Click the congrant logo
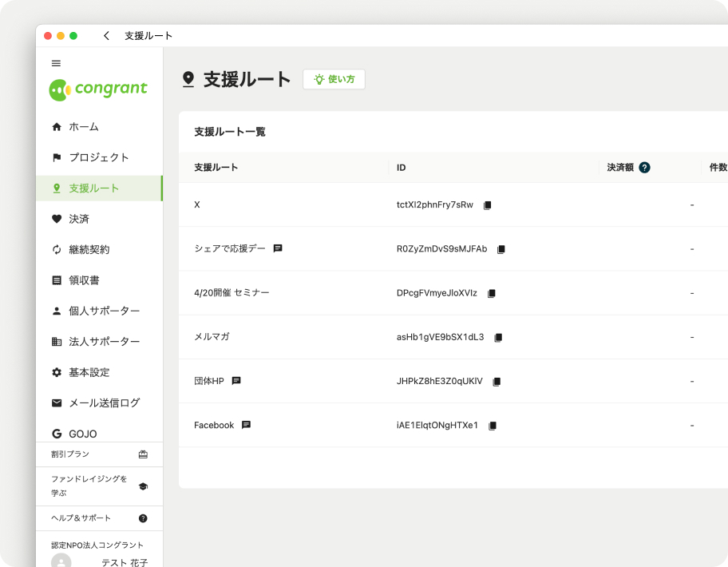728x567 pixels. [98, 89]
